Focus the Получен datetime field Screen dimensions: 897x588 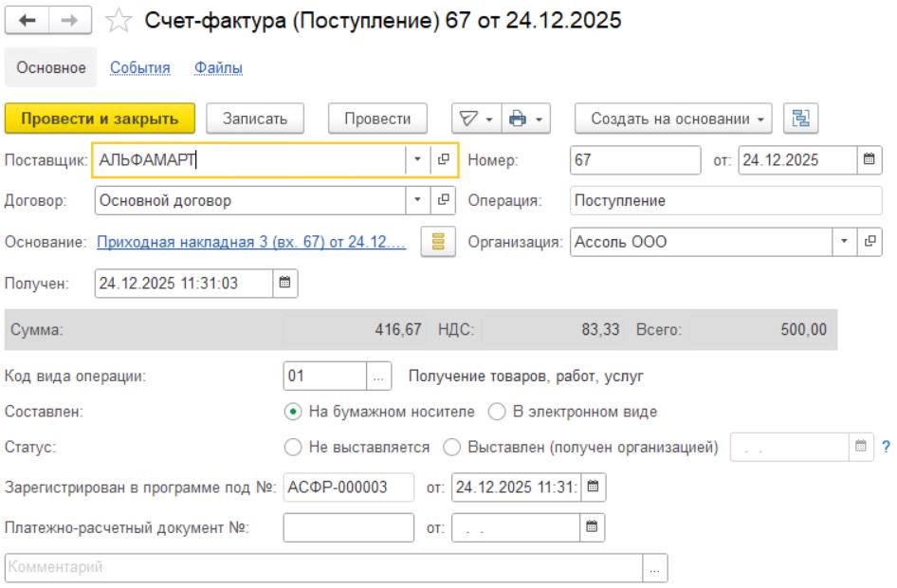pyautogui.click(x=184, y=284)
